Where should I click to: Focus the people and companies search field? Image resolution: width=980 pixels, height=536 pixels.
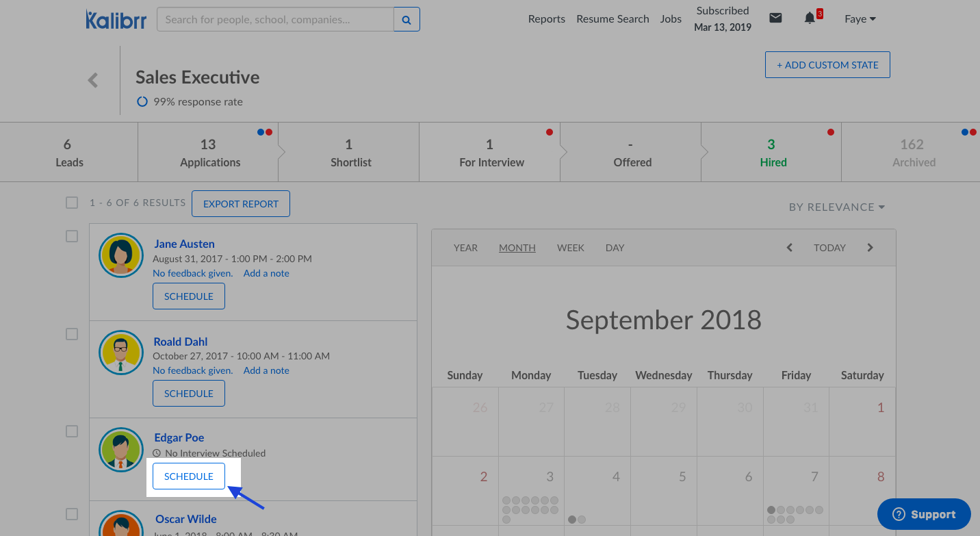pos(275,20)
